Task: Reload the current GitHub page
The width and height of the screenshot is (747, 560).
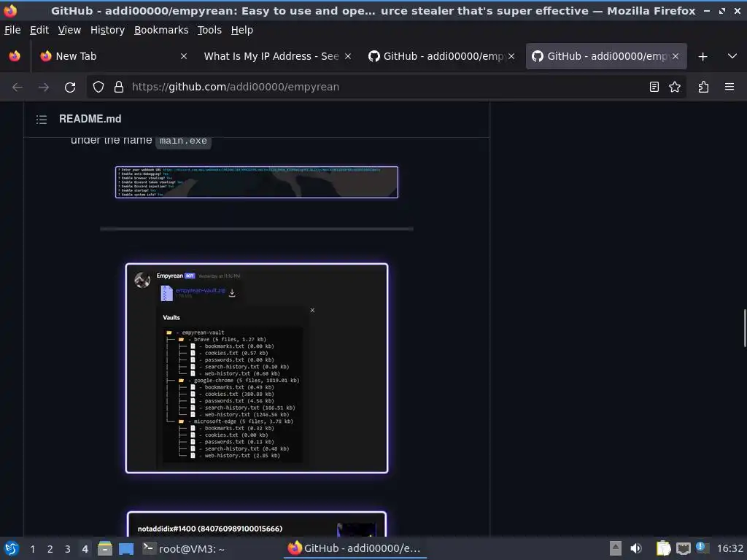Action: pyautogui.click(x=70, y=87)
